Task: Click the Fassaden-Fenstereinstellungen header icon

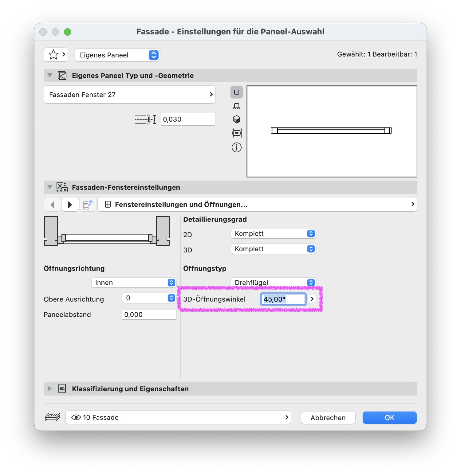Action: pyautogui.click(x=62, y=187)
